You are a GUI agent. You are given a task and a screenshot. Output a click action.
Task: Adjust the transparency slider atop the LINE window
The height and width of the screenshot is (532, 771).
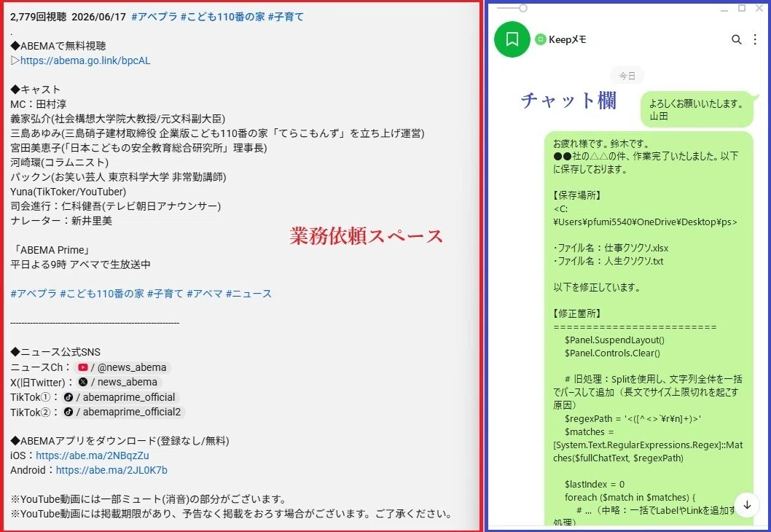click(x=523, y=8)
